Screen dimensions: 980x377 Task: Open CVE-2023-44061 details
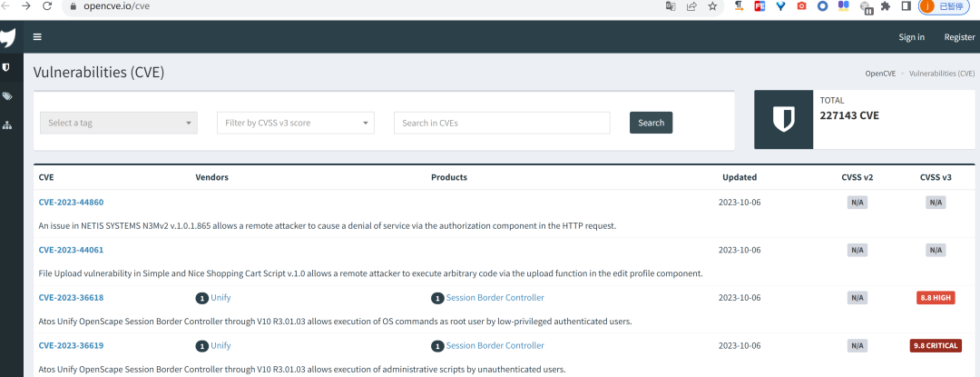tap(71, 250)
